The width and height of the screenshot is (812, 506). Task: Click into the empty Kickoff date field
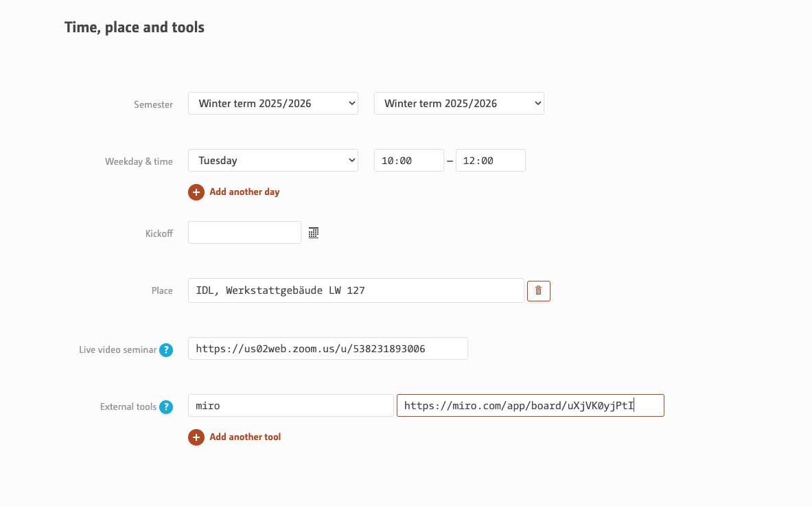(244, 233)
